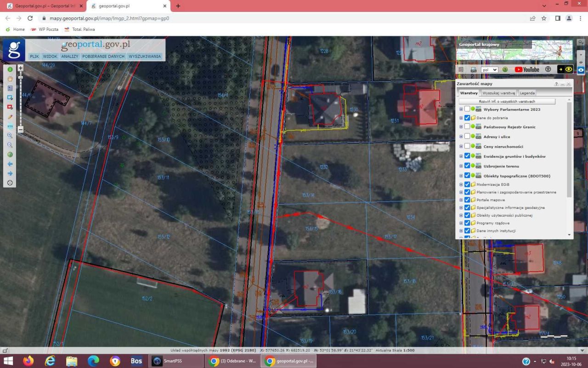Enable the Ceny nieruchomości layer
This screenshot has height=368, width=588.
[467, 146]
